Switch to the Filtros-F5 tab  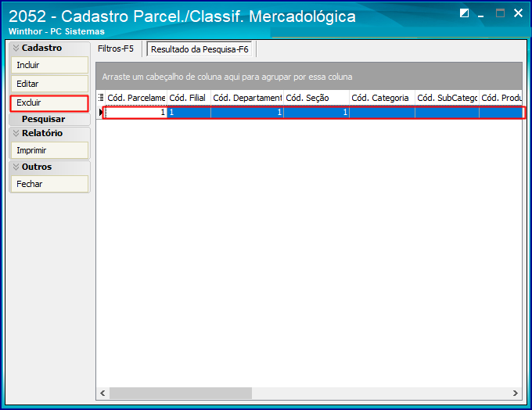click(116, 49)
